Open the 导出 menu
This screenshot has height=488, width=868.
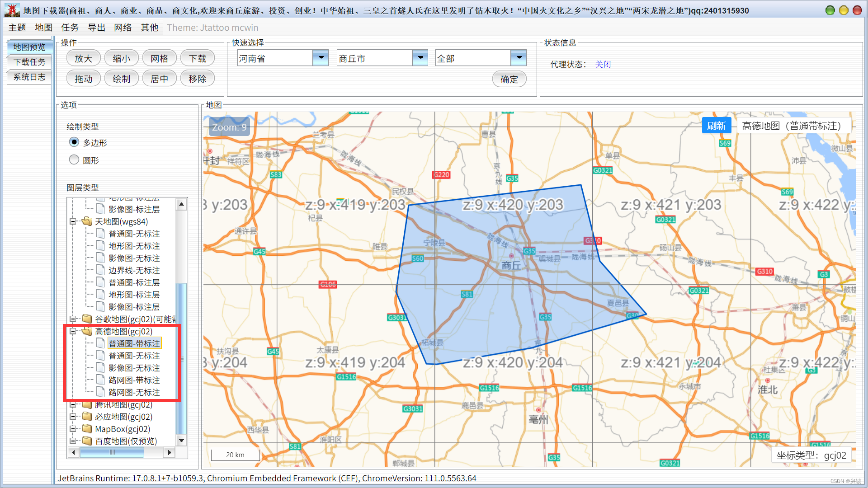[x=96, y=28]
